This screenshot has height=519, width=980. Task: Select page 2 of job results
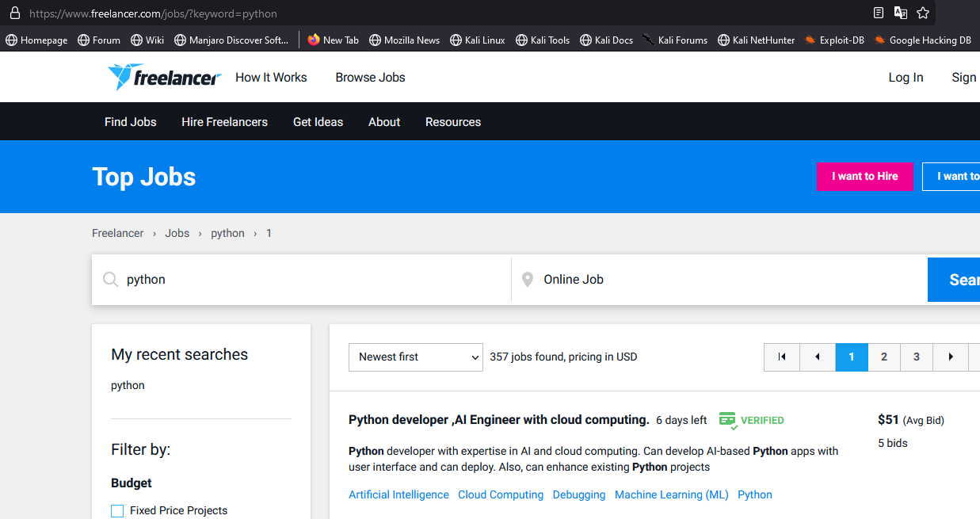click(884, 357)
